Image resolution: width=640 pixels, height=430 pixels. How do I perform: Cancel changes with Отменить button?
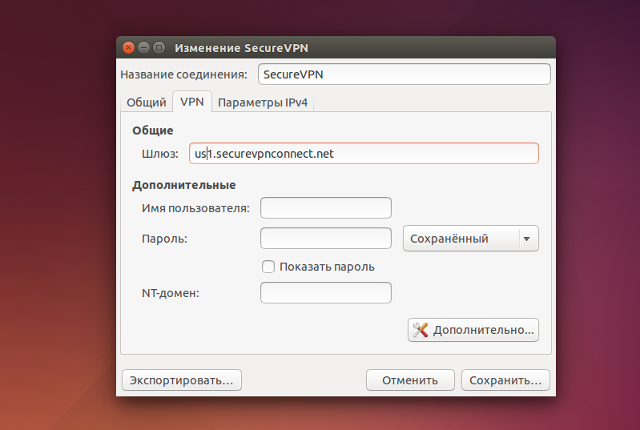coord(410,380)
